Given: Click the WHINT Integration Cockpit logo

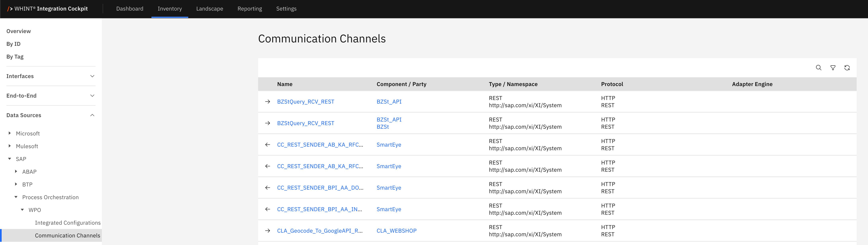Looking at the screenshot, I should 48,9.
